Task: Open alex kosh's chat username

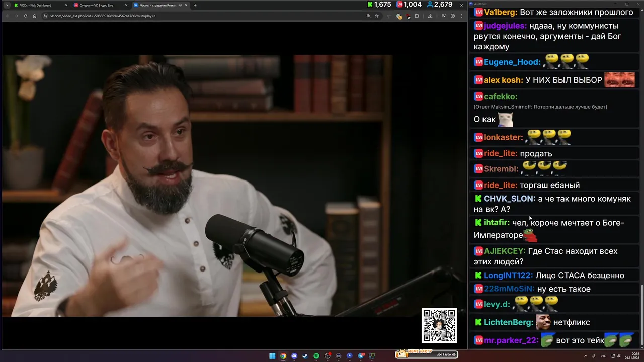Action: pos(503,80)
